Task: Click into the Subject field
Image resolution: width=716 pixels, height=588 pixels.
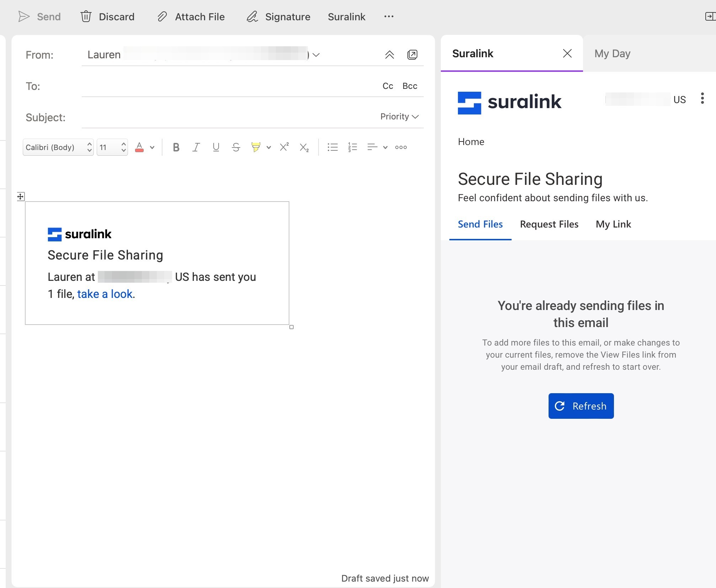Action: pos(228,117)
